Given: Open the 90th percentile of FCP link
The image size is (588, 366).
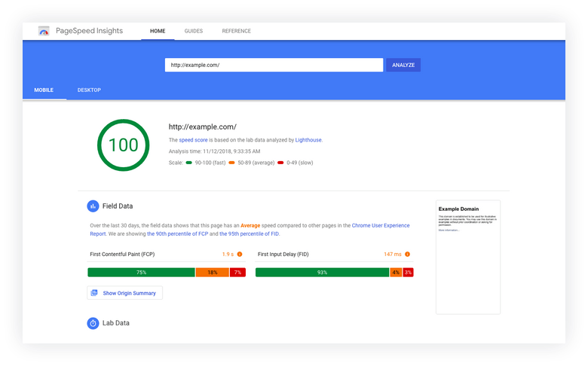Looking at the screenshot, I should tap(177, 233).
